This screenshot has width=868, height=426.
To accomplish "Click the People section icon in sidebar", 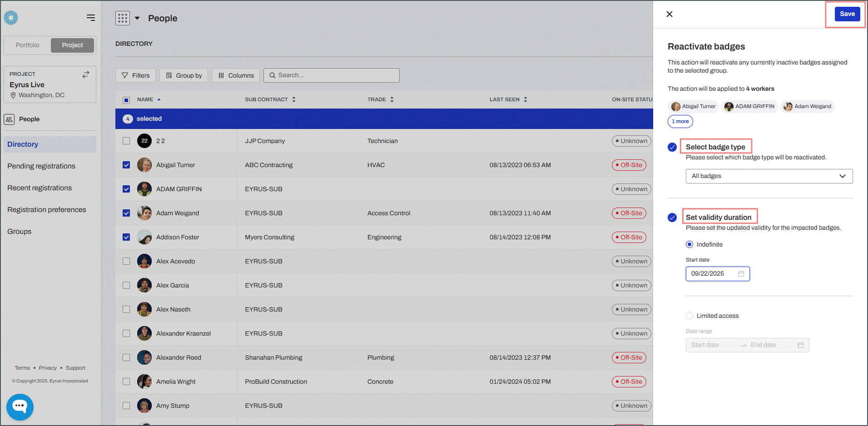I will point(9,119).
